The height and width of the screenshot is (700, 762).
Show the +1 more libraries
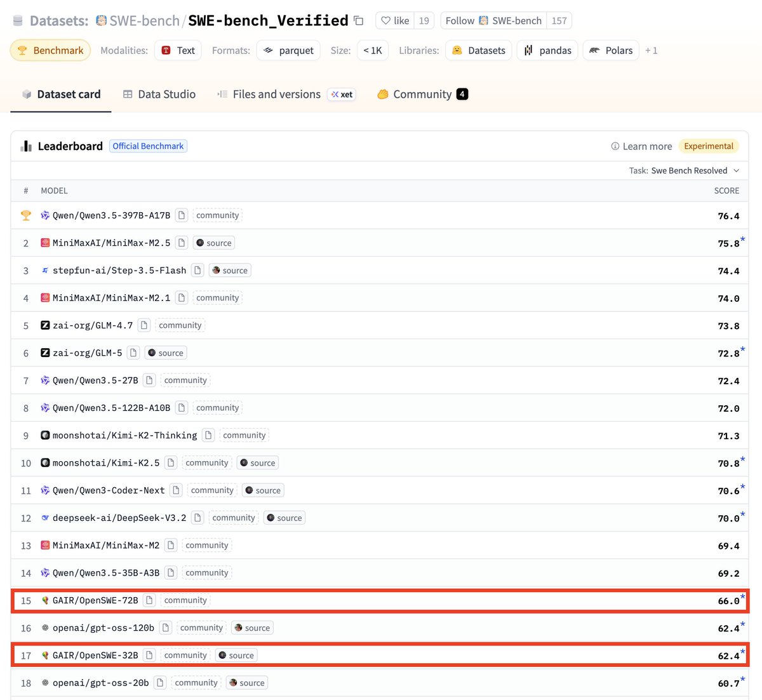(x=652, y=50)
